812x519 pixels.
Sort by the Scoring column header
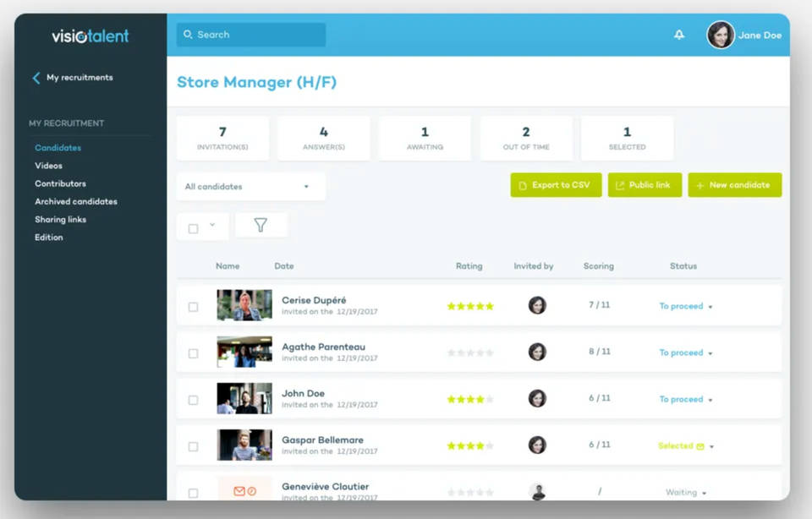pyautogui.click(x=599, y=266)
